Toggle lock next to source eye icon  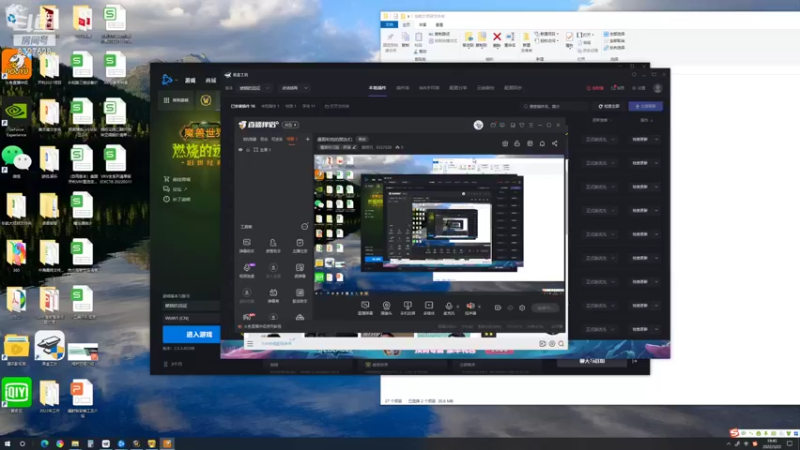[248, 150]
